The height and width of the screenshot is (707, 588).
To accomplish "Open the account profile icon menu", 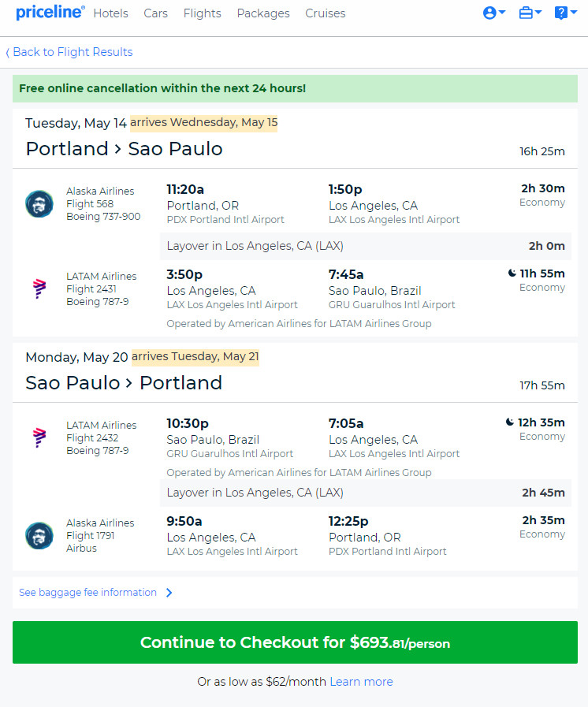I will pyautogui.click(x=489, y=13).
